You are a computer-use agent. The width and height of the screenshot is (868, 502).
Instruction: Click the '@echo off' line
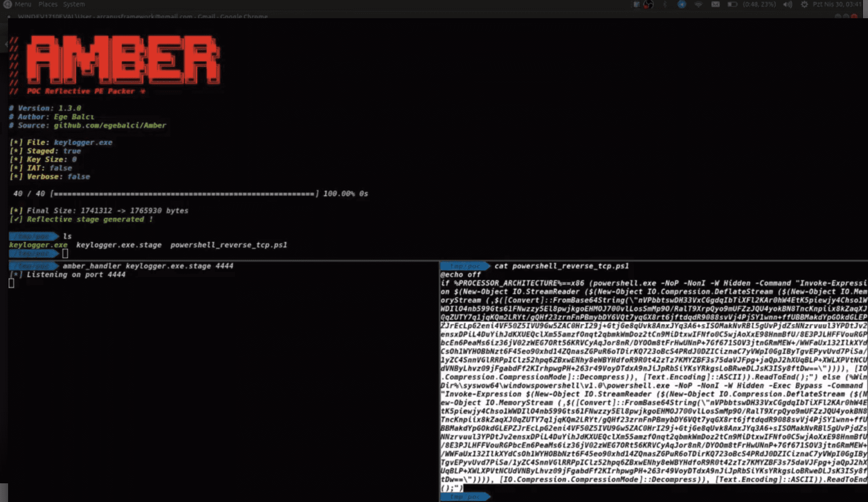tap(461, 275)
